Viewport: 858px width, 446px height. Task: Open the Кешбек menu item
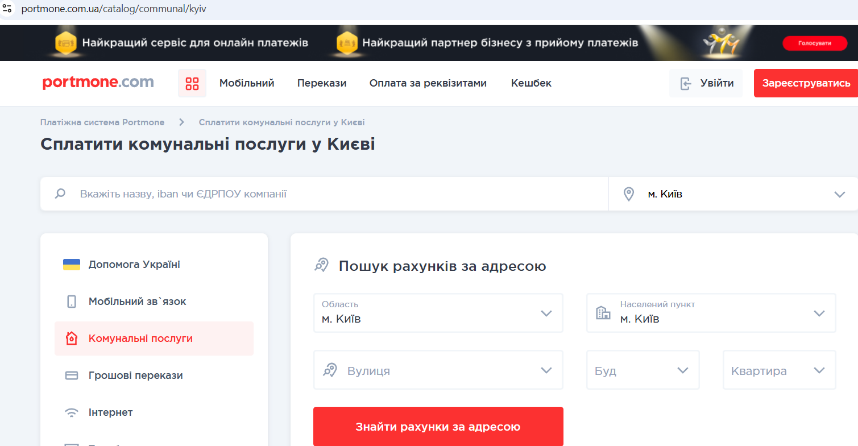click(x=530, y=83)
